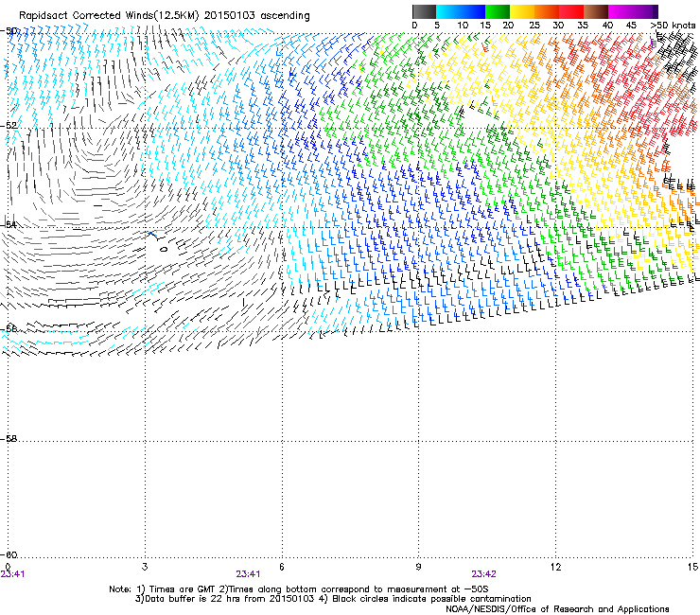This screenshot has width=700, height=615.
Task: Click the "10" label under the color legend
Action: click(463, 26)
